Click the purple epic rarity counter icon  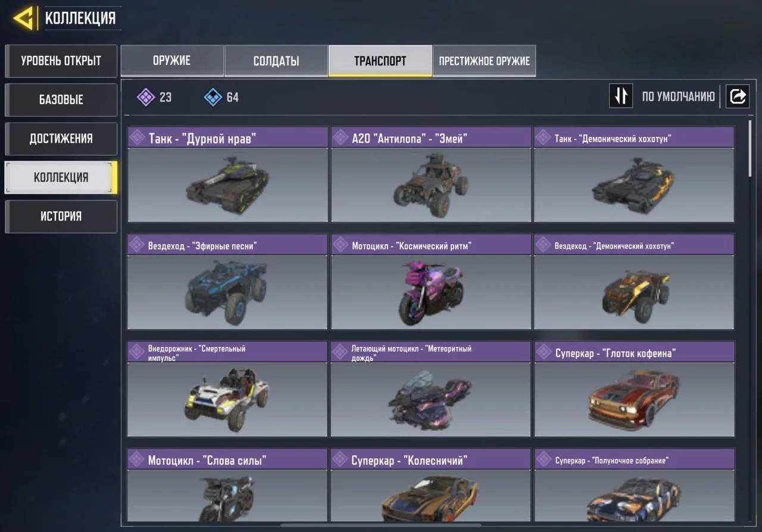point(146,97)
